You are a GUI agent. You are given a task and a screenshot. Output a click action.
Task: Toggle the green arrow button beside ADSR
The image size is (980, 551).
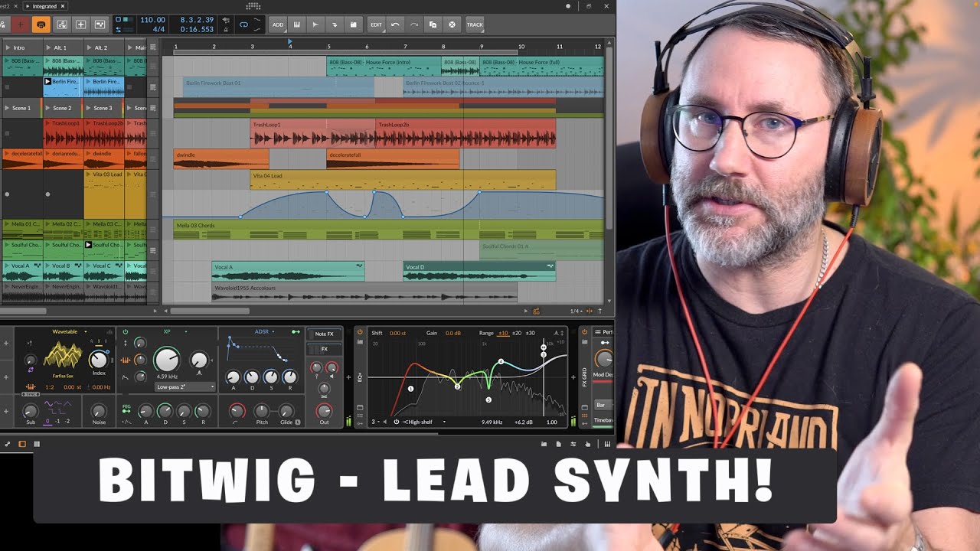(x=295, y=332)
